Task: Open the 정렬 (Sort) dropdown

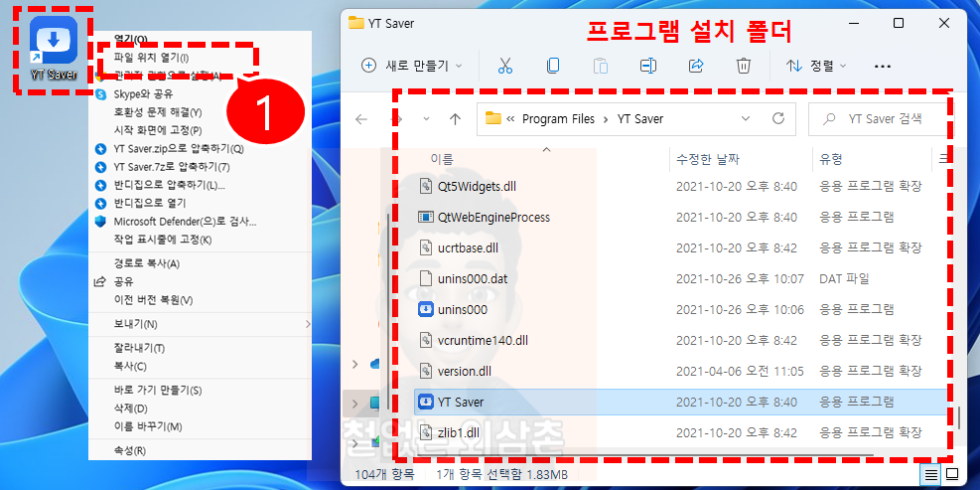Action: (815, 66)
